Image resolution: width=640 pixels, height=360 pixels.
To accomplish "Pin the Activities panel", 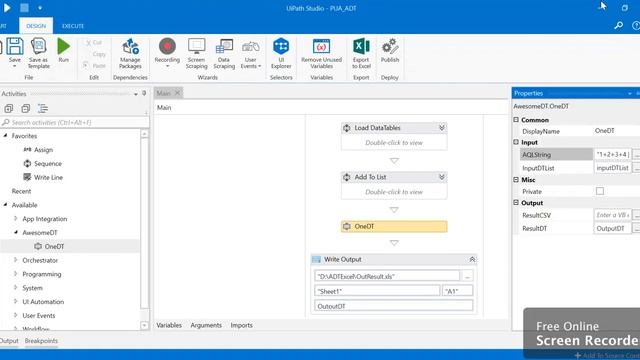I will (x=144, y=93).
